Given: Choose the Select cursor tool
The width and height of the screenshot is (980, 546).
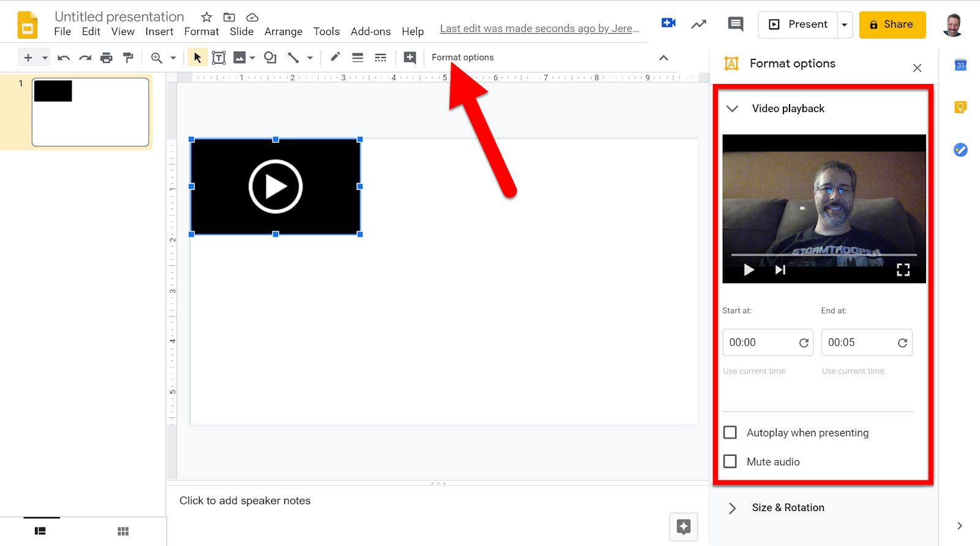Looking at the screenshot, I should click(x=197, y=58).
